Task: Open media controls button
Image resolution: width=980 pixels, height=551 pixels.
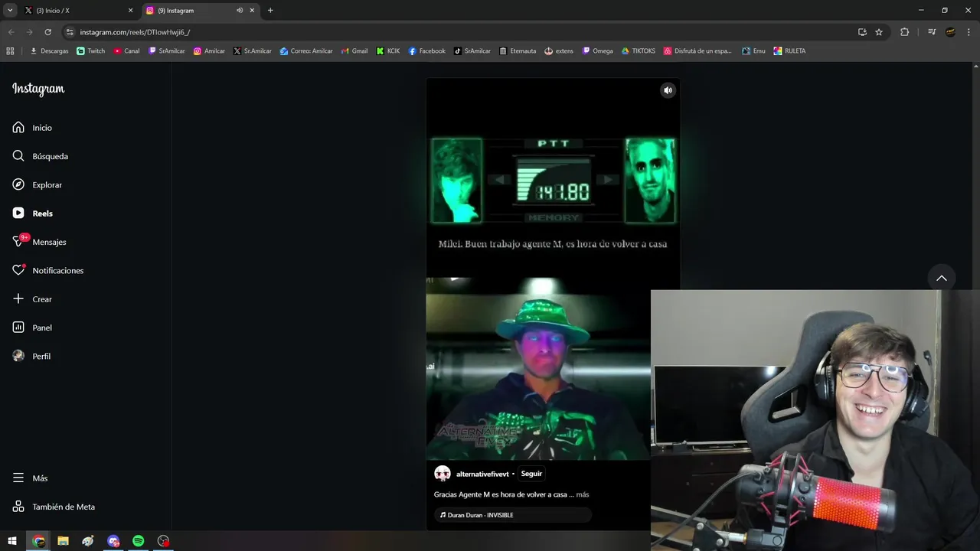Action: [932, 32]
